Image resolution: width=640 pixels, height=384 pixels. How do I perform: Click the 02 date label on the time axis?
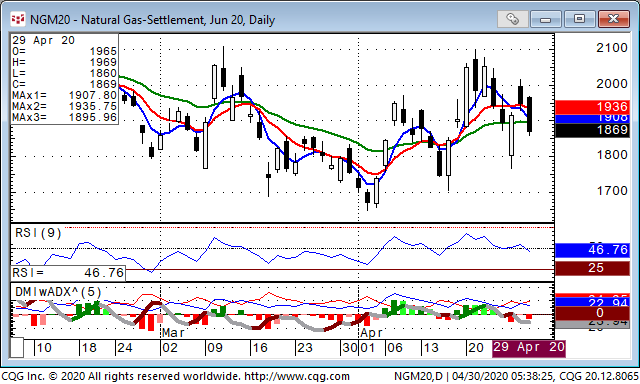pyautogui.click(x=170, y=348)
